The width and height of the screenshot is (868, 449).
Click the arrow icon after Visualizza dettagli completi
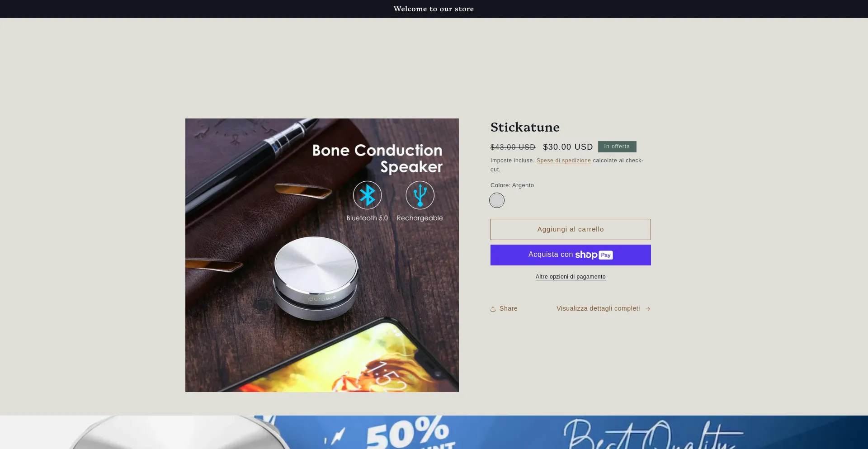coord(647,309)
